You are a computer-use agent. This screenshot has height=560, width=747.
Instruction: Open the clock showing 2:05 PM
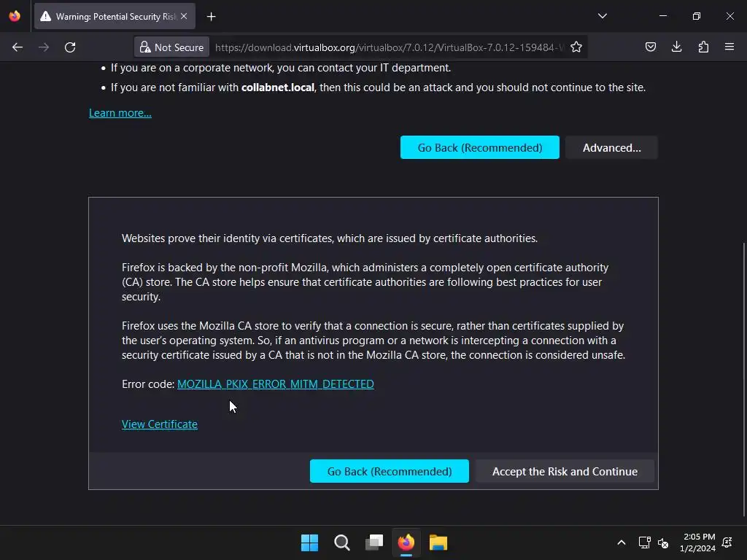point(697,542)
